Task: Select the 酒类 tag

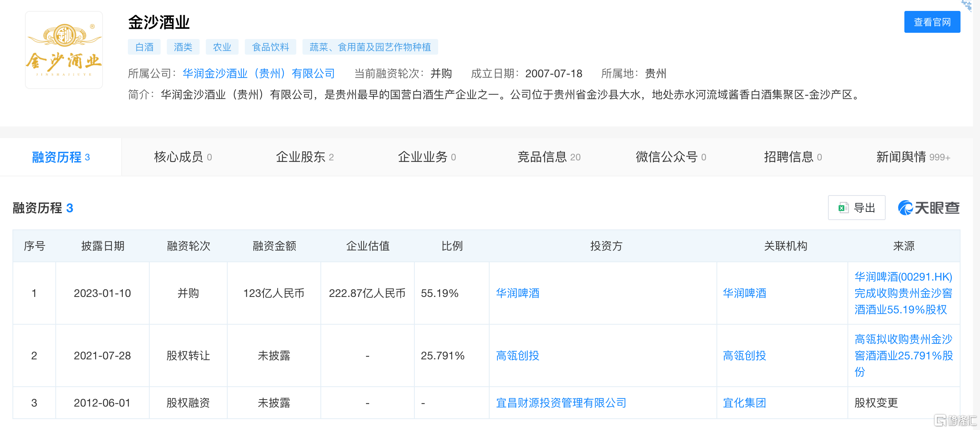Action: [x=183, y=47]
